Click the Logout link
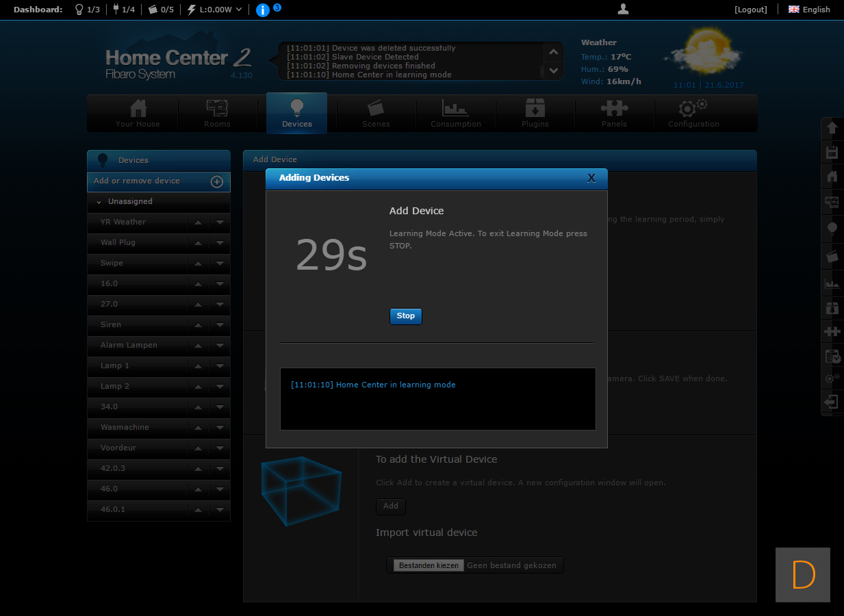The height and width of the screenshot is (616, 844). (x=751, y=10)
